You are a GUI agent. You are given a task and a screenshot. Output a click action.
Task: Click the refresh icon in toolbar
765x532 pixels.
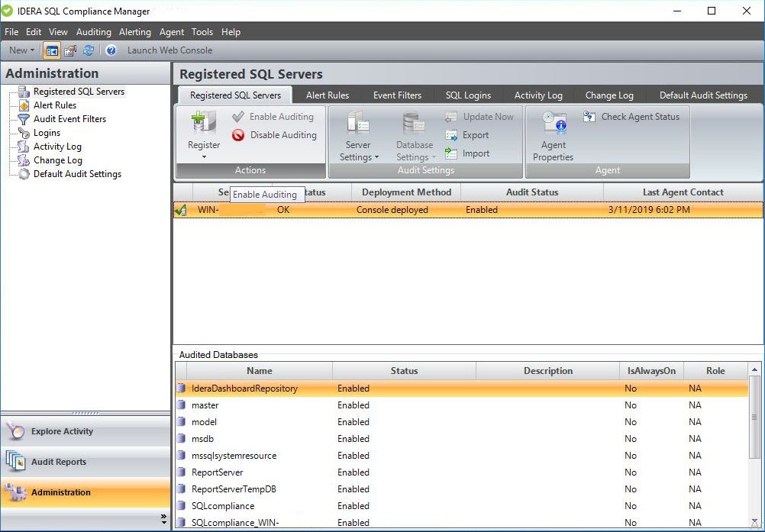[89, 50]
